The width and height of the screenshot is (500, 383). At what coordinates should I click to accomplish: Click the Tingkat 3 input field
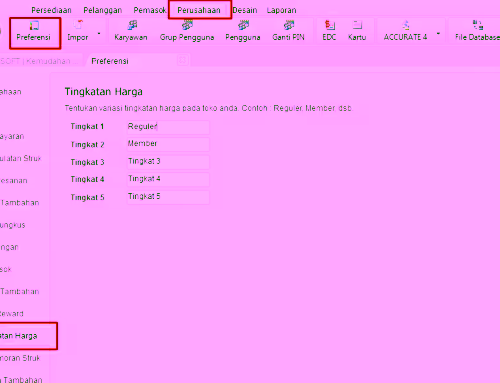[x=168, y=162]
